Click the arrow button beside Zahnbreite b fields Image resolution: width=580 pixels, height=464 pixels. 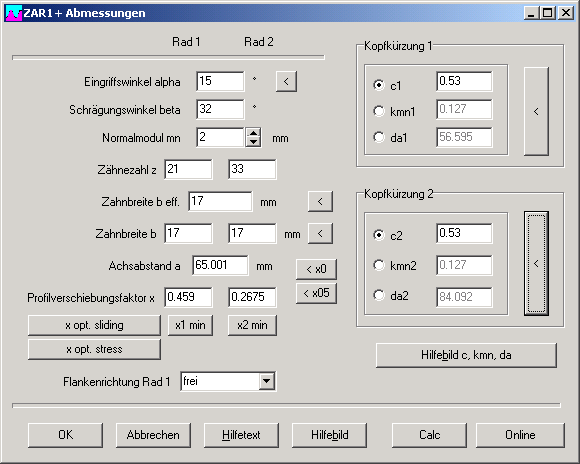pos(320,233)
